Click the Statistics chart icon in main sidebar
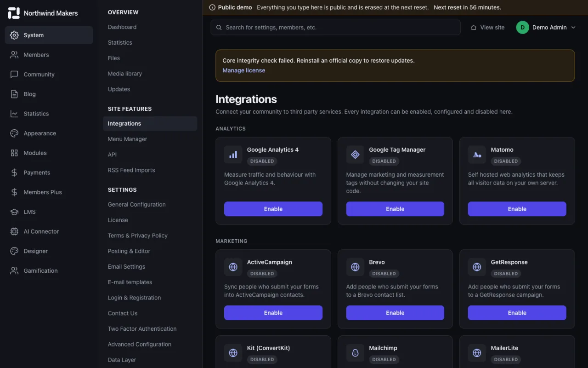The width and height of the screenshot is (588, 368). coord(14,114)
